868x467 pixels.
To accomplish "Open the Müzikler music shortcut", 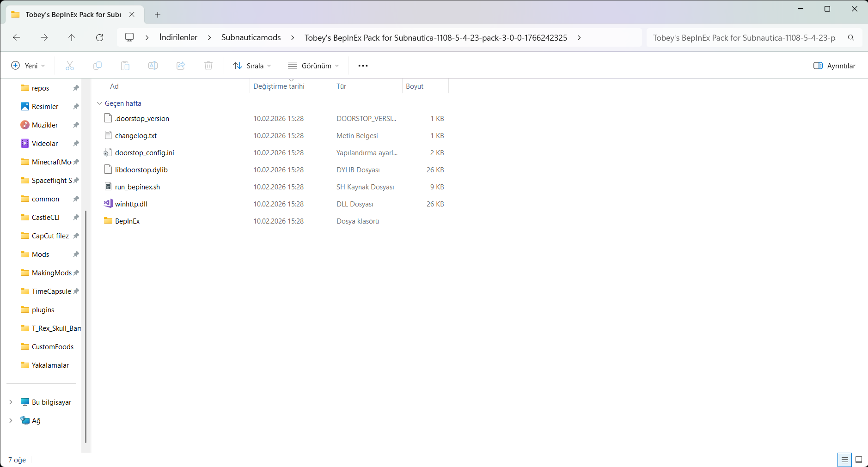I will [39, 125].
